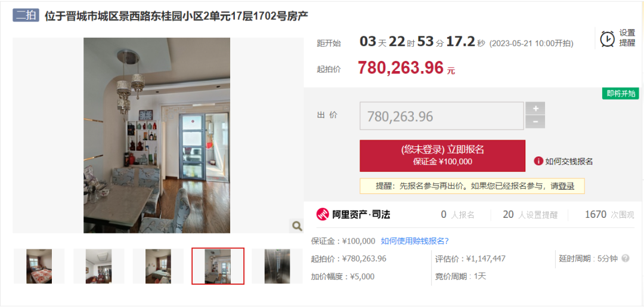Click the 设置提醒 reminder text

[x=627, y=38]
